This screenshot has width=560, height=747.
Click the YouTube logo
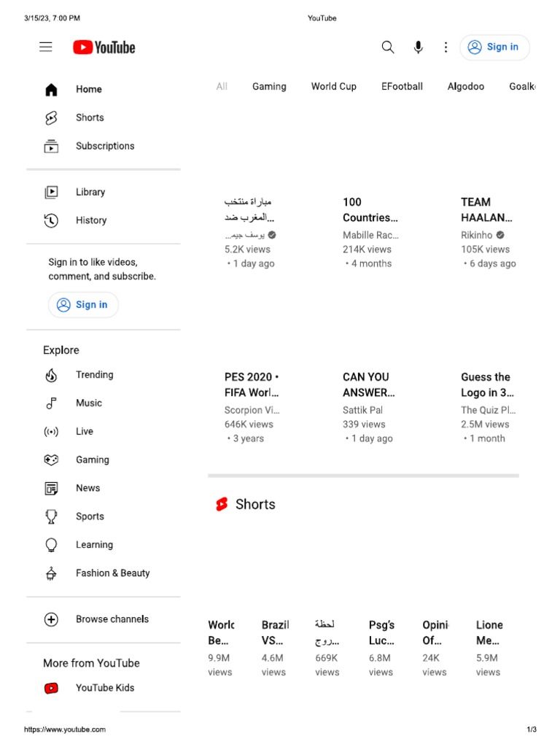(104, 47)
